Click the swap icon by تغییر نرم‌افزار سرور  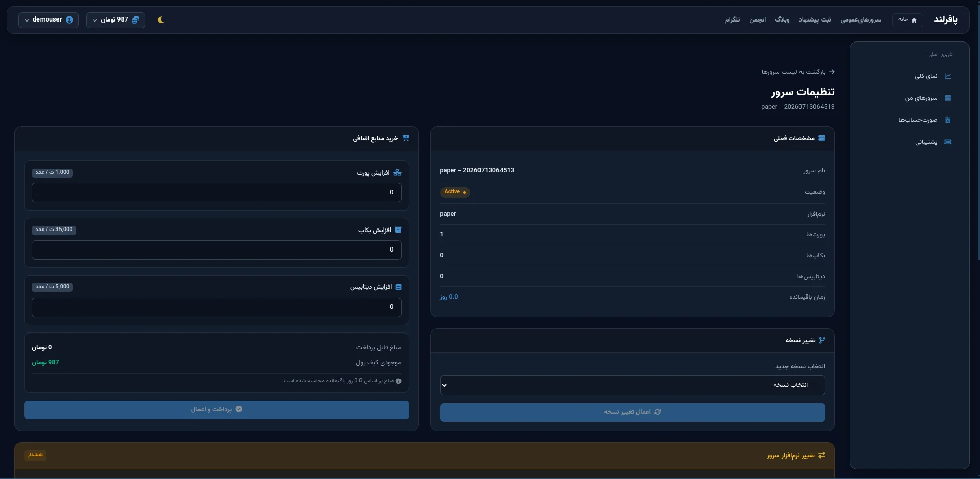822,455
